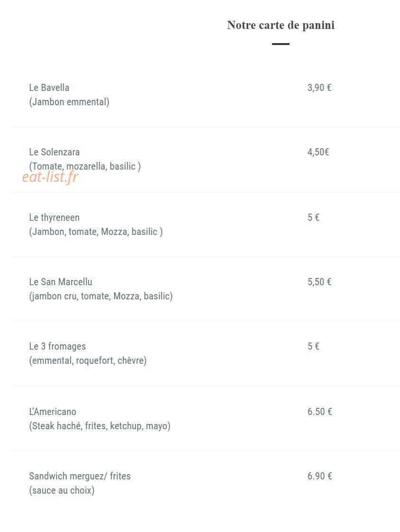400x532 pixels.
Task: Select the Le Solenzara menu item
Action: pyautogui.click(x=55, y=152)
